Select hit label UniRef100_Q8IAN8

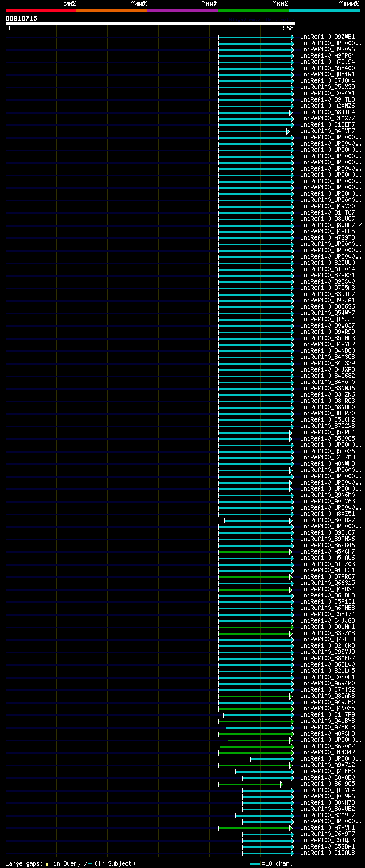(328, 696)
